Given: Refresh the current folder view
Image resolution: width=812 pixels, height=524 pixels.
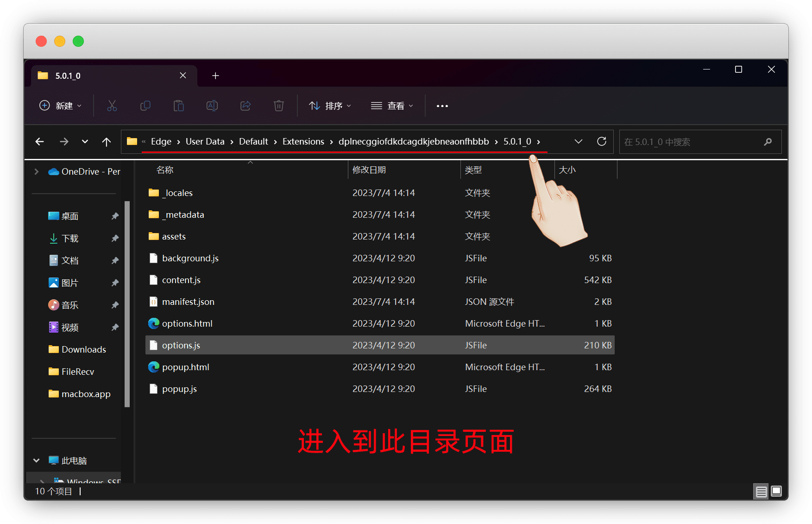Looking at the screenshot, I should (601, 142).
